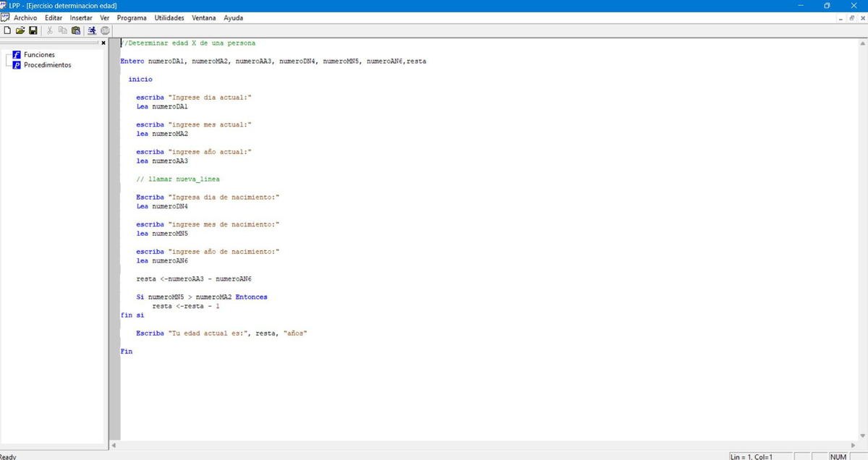This screenshot has height=460, width=868.
Task: Select Procedimientos in the tree panel
Action: click(47, 65)
